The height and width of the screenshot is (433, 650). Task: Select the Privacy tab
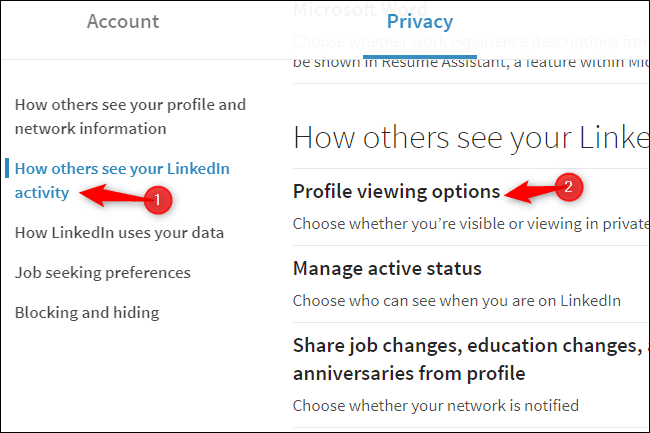pos(419,22)
